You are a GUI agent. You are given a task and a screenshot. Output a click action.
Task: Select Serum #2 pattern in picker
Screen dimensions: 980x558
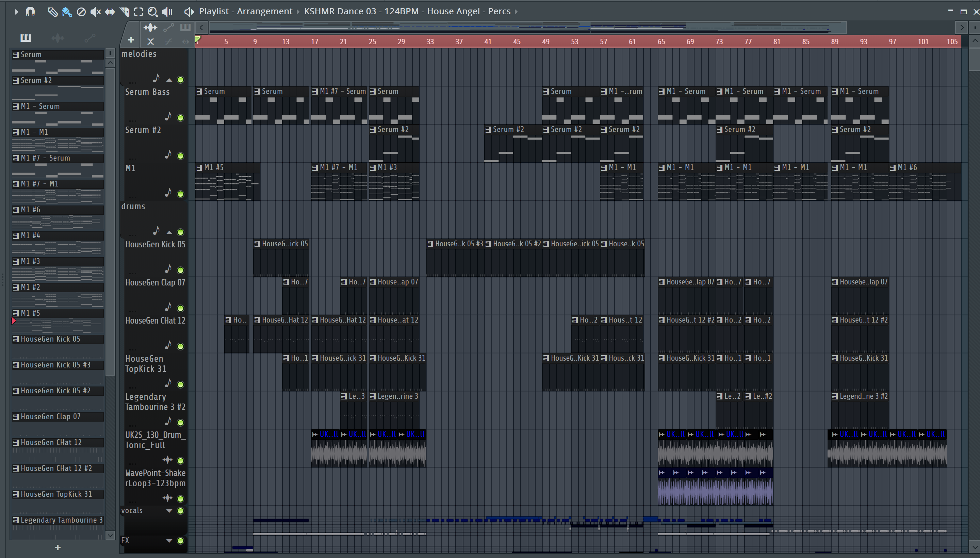(58, 81)
